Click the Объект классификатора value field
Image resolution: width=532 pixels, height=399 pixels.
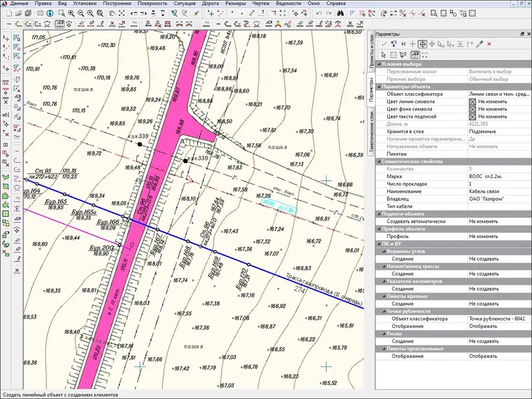[x=499, y=94]
